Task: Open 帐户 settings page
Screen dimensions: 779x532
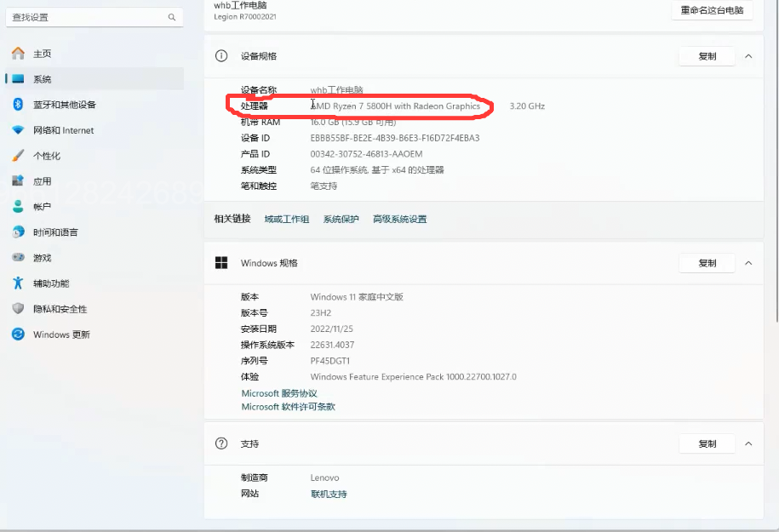Action: point(95,207)
